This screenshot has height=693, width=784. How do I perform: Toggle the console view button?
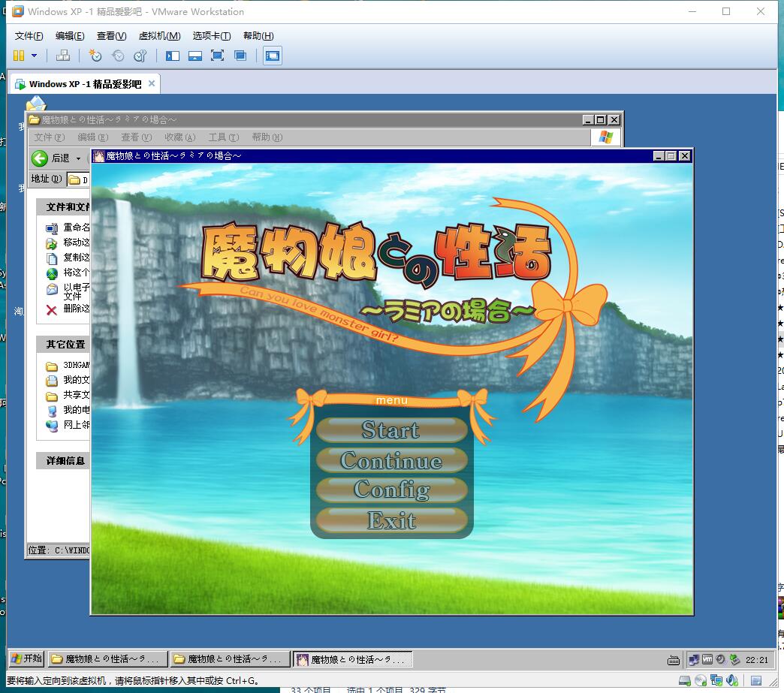coord(272,56)
